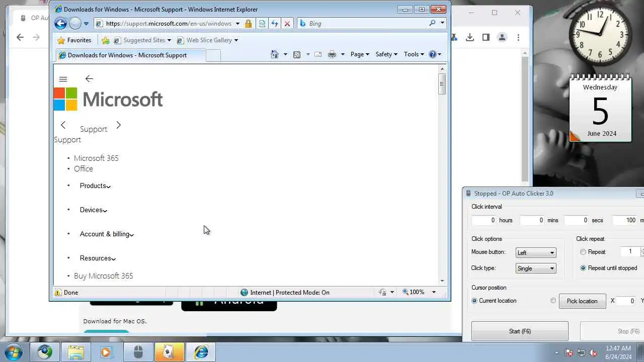Open Windows Start orb
The height and width of the screenshot is (362, 644).
pyautogui.click(x=14, y=352)
